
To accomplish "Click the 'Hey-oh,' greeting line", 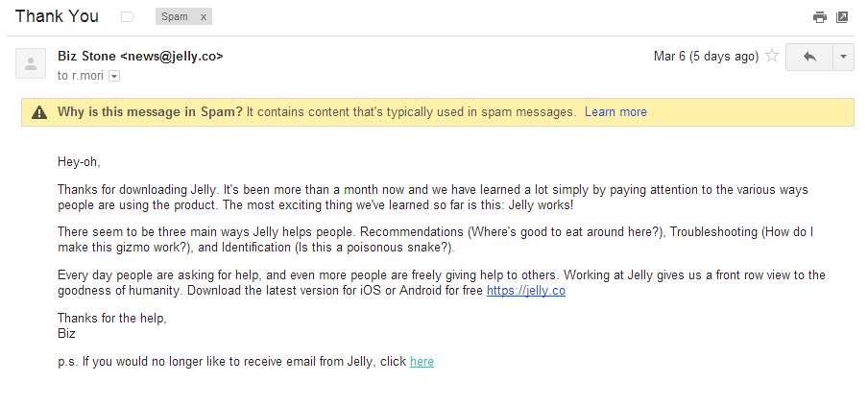I will tap(79, 161).
